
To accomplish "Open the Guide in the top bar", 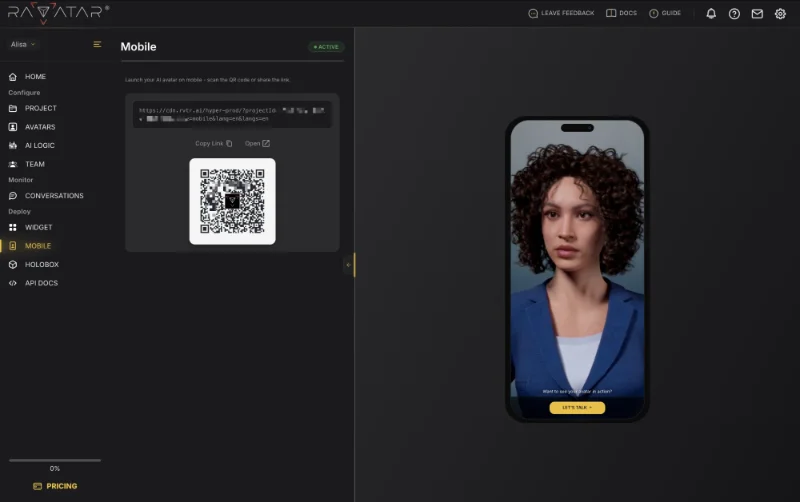I will pyautogui.click(x=665, y=13).
